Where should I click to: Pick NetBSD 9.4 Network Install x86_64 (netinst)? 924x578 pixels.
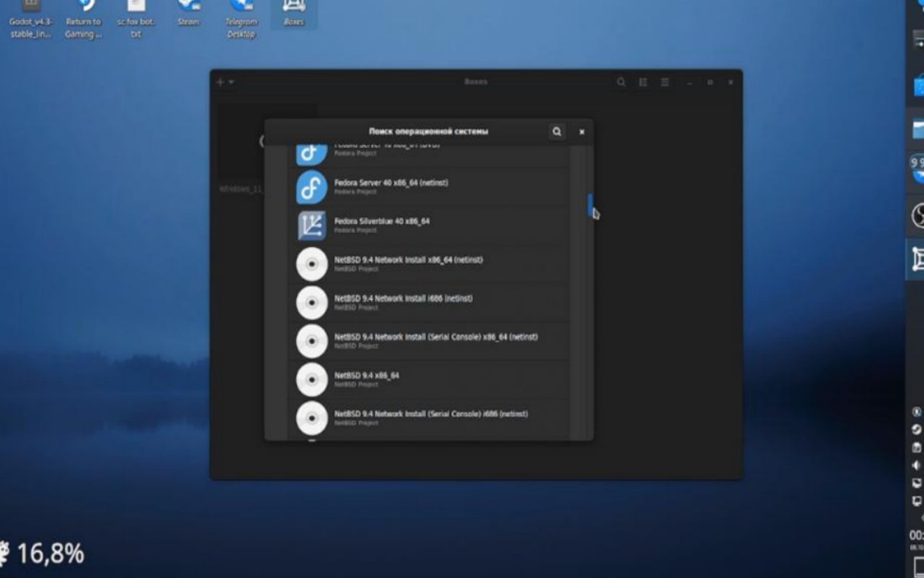coord(429,264)
